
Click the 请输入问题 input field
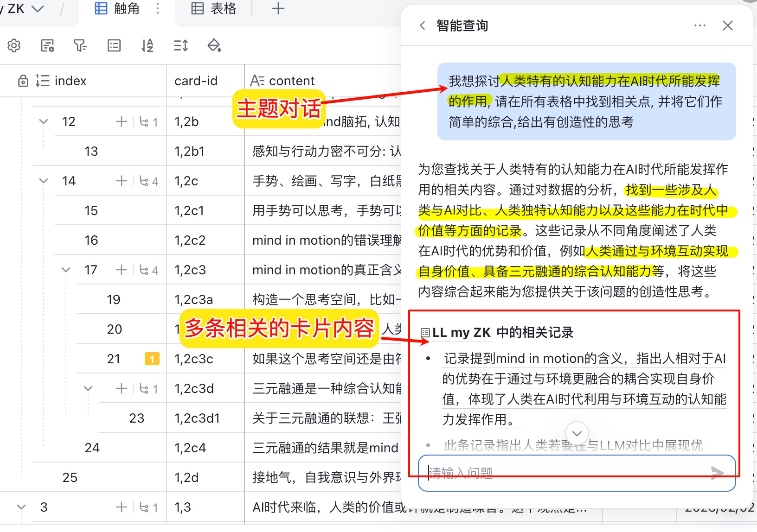tap(566, 473)
